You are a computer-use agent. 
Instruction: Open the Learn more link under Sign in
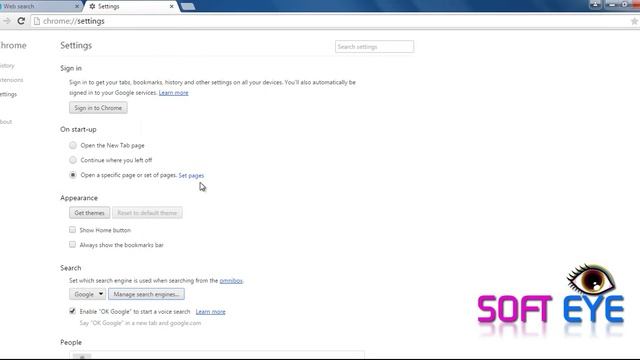pyautogui.click(x=173, y=93)
